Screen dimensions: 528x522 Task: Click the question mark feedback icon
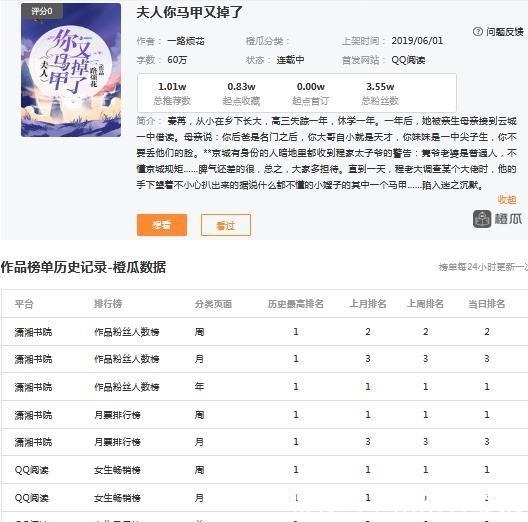477,32
